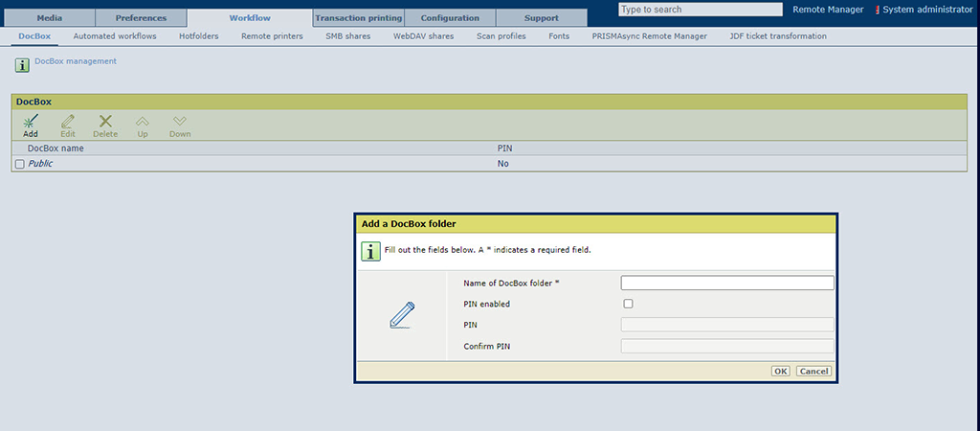The height and width of the screenshot is (431, 980).
Task: Enable the PIN enabled checkbox
Action: coord(628,304)
